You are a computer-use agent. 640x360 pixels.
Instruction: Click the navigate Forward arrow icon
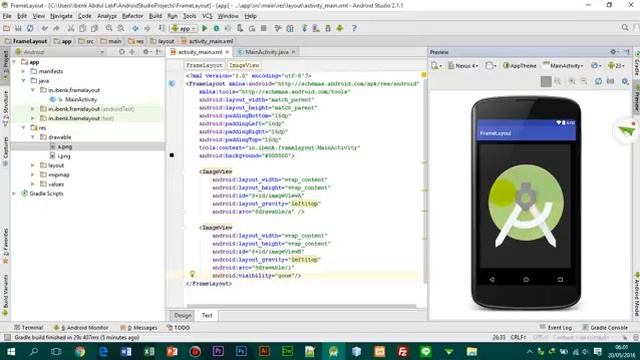pyautogui.click(x=147, y=28)
